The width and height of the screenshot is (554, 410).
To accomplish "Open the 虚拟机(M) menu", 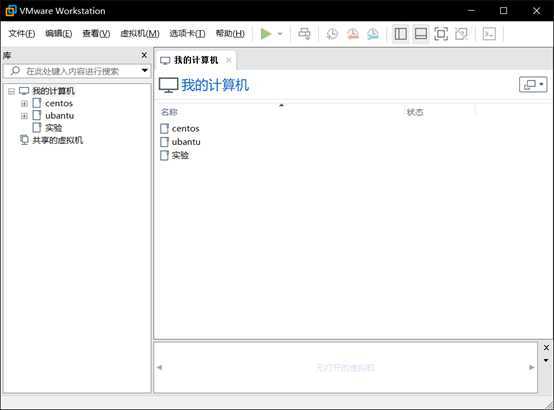I will click(x=140, y=34).
